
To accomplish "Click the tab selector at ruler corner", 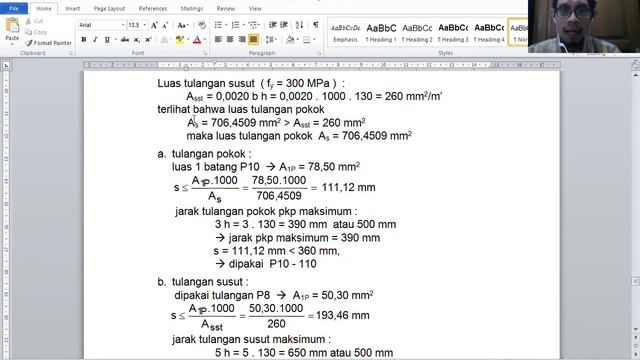I will 7,65.
